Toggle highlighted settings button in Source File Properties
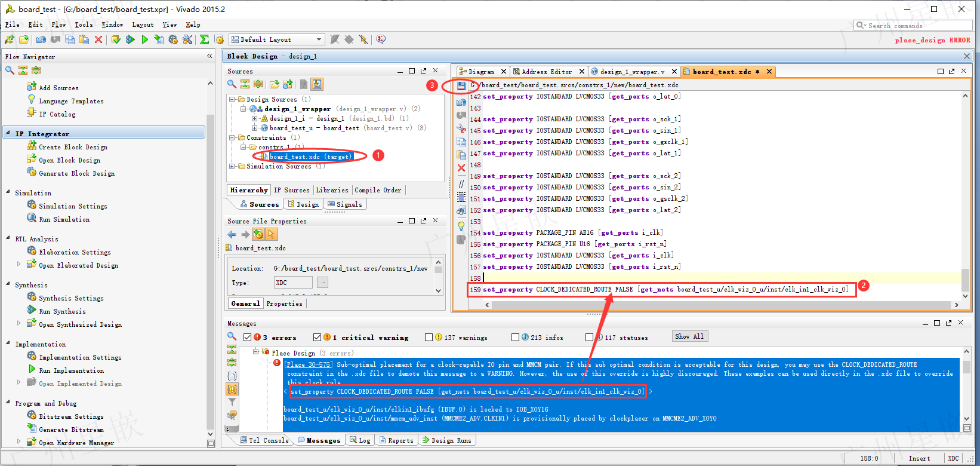 click(258, 234)
